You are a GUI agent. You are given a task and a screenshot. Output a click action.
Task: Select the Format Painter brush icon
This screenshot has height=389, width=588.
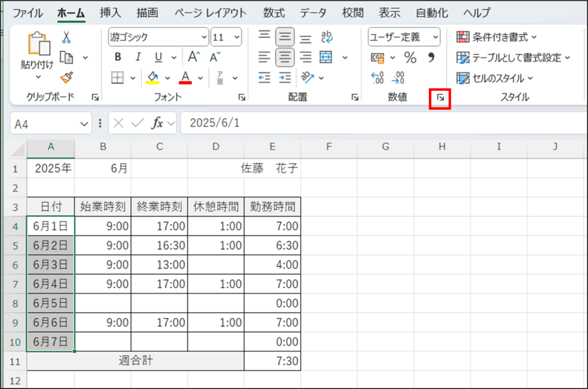pos(66,77)
